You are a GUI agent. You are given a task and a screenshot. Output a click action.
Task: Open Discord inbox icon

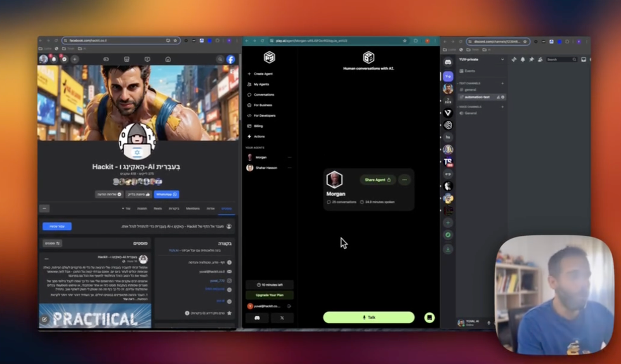pyautogui.click(x=583, y=60)
